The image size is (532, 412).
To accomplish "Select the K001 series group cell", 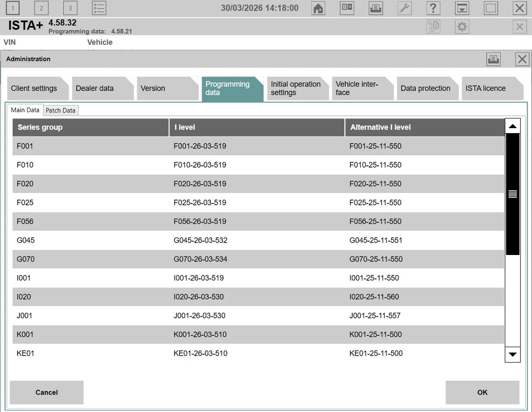I will [x=25, y=334].
